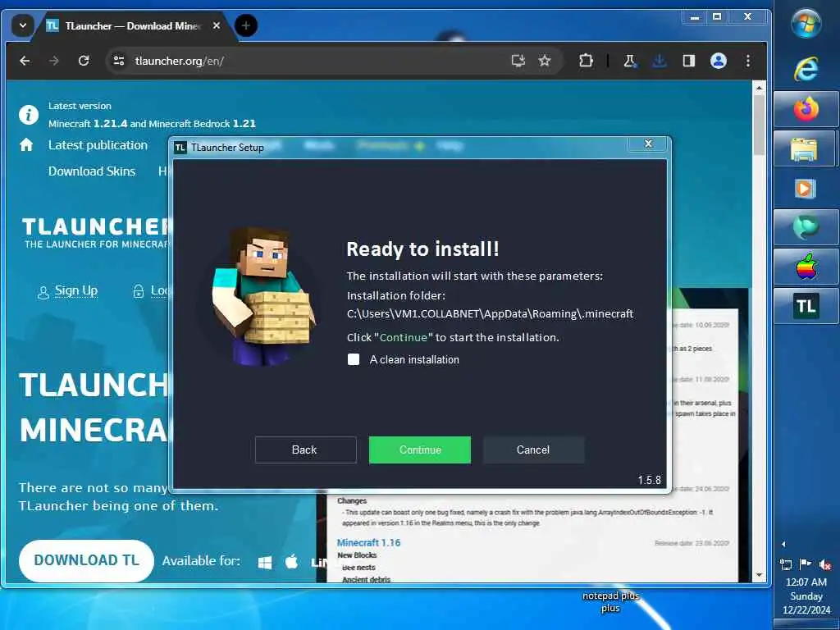This screenshot has width=840, height=630.
Task: Open the clock showing 12:07 AM
Action: coord(806,596)
